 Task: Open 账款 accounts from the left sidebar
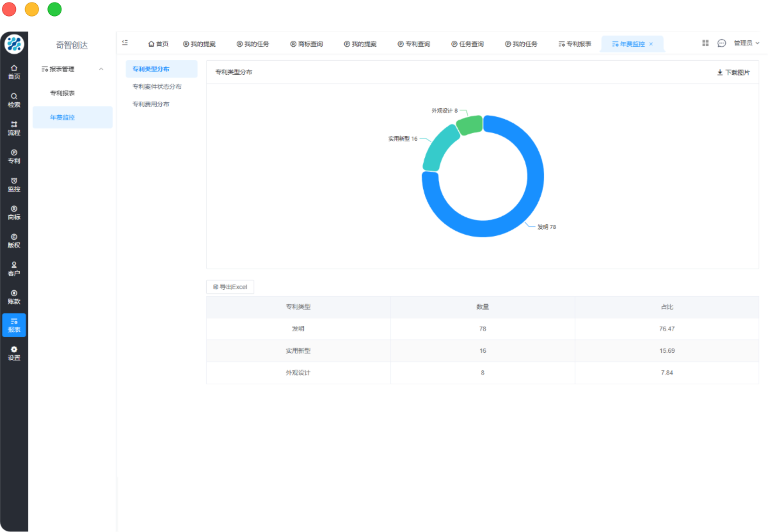click(14, 297)
